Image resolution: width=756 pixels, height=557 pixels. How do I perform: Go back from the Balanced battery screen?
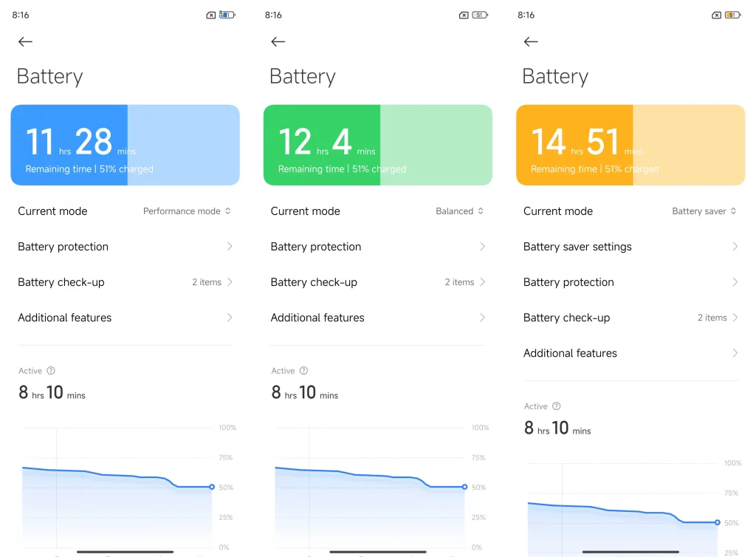coord(278,42)
